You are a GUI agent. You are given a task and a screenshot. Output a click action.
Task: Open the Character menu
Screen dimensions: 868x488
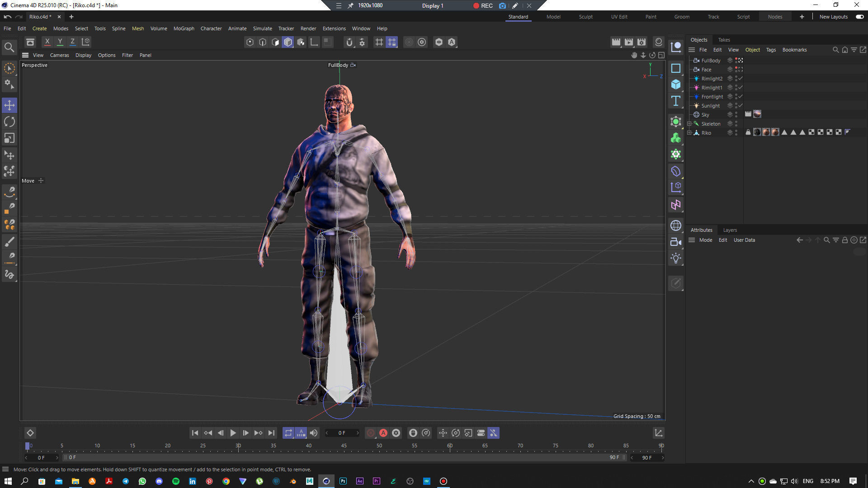tap(211, 28)
